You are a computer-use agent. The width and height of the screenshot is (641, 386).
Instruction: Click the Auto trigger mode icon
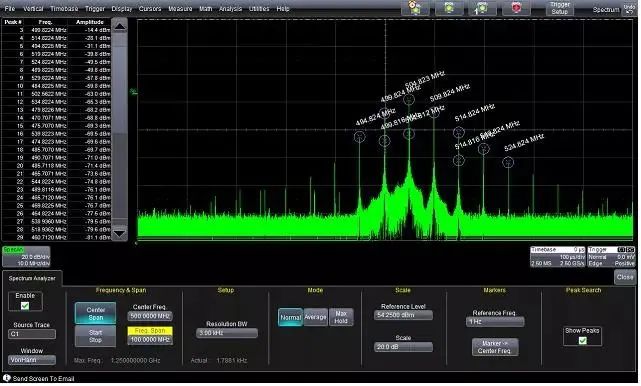pyautogui.click(x=415, y=8)
